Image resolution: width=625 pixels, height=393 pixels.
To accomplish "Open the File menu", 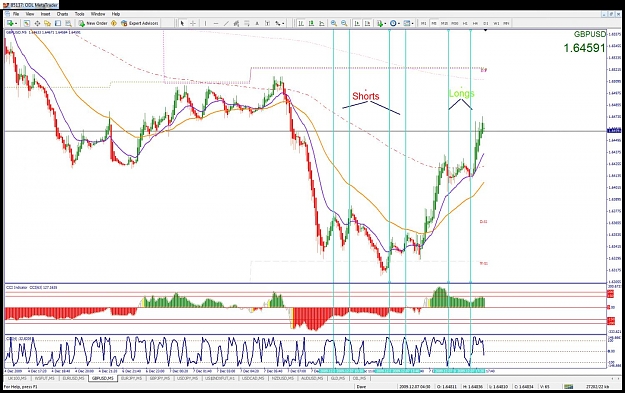I will pos(16,14).
